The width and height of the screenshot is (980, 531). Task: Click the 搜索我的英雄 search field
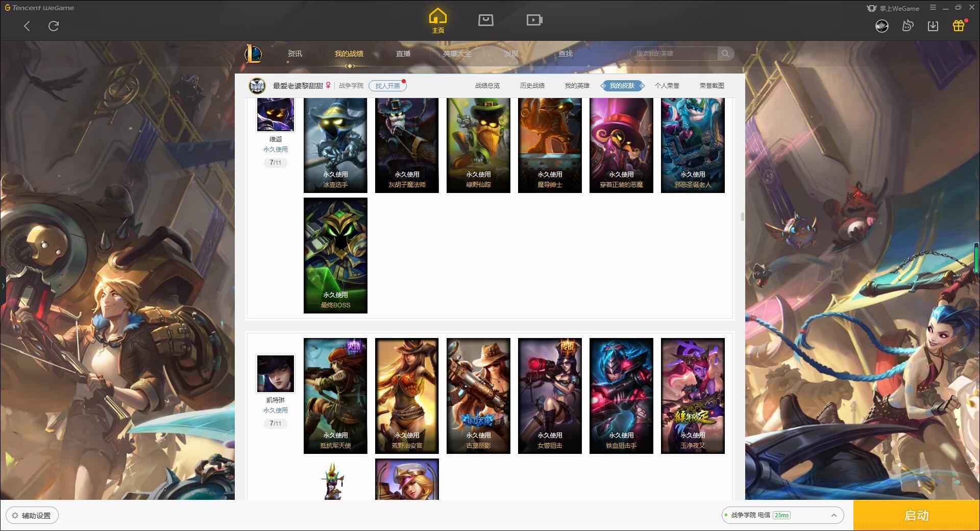674,54
